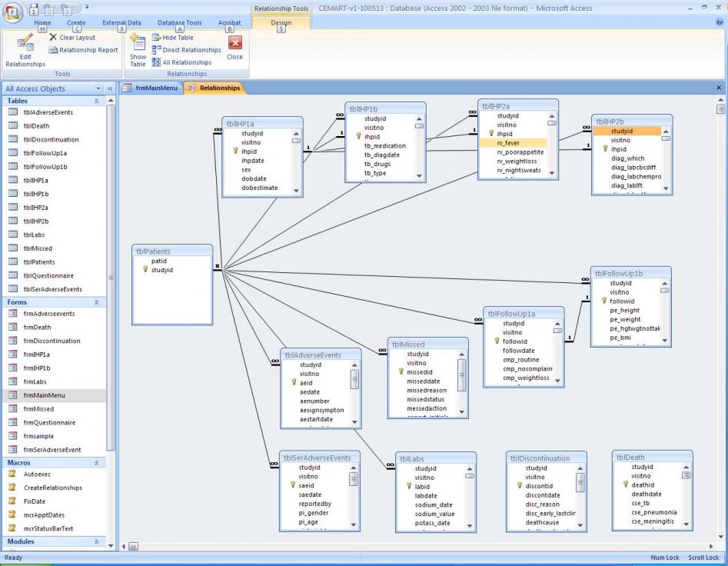Open Customize Quick Access Toolbar dropdown
The image size is (728, 566).
pyautogui.click(x=87, y=7)
